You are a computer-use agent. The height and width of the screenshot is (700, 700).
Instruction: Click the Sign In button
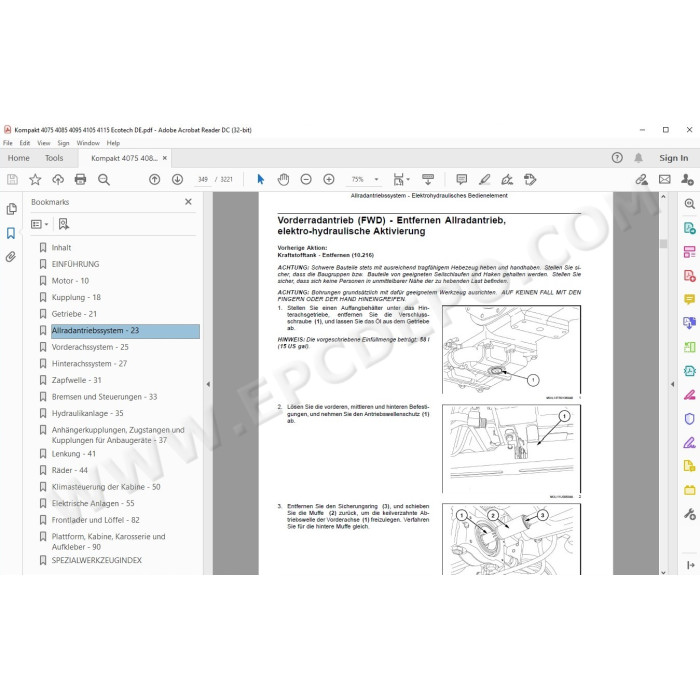click(x=673, y=158)
